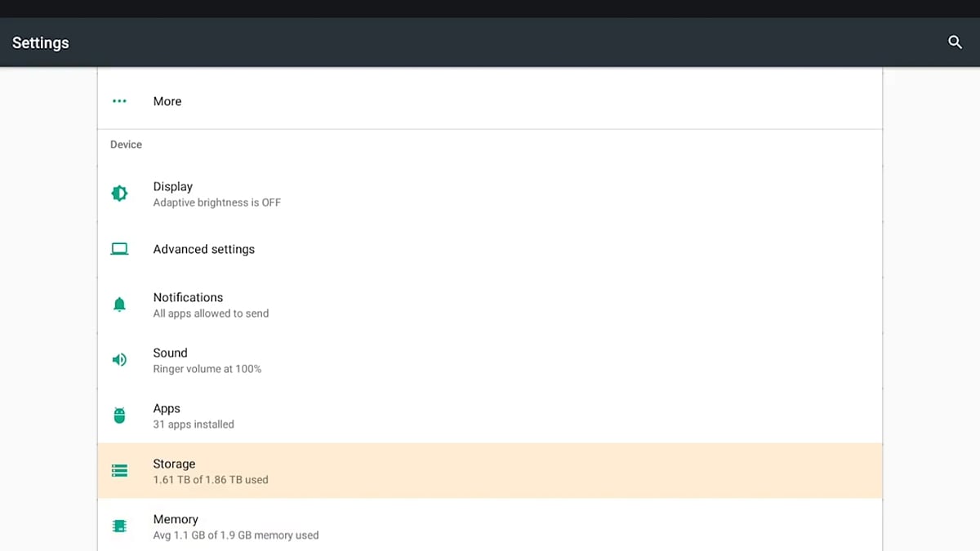980x551 pixels.
Task: Click "1.61 TB of 1.86 TB used" text
Action: pyautogui.click(x=211, y=480)
